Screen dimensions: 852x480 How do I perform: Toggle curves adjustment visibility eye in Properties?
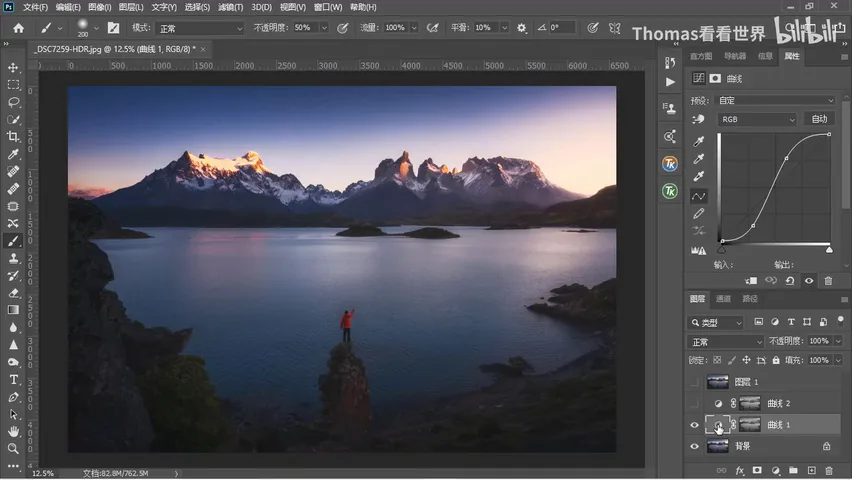click(x=809, y=280)
